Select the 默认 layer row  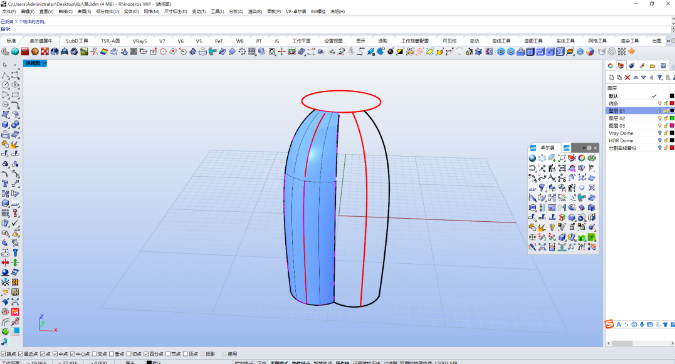tap(640, 96)
